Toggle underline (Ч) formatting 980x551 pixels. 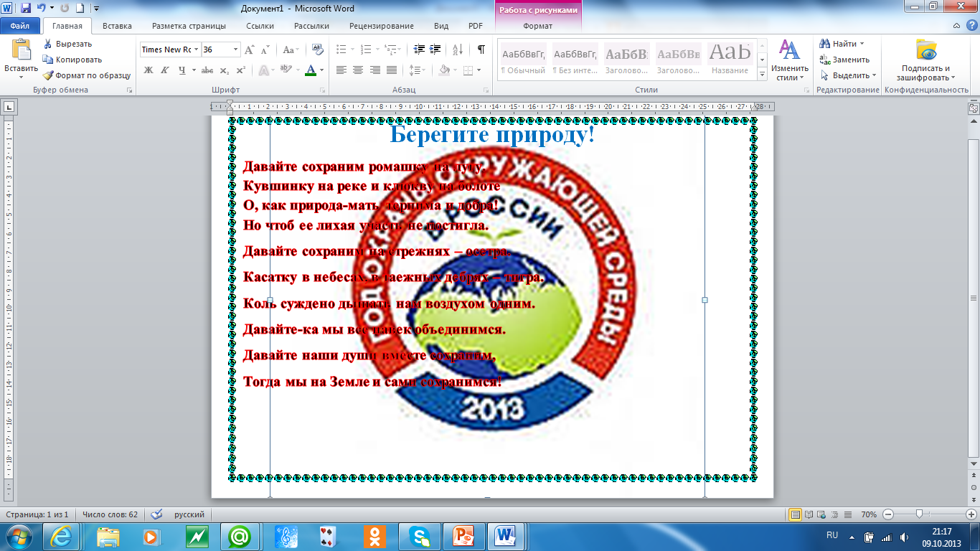[182, 70]
